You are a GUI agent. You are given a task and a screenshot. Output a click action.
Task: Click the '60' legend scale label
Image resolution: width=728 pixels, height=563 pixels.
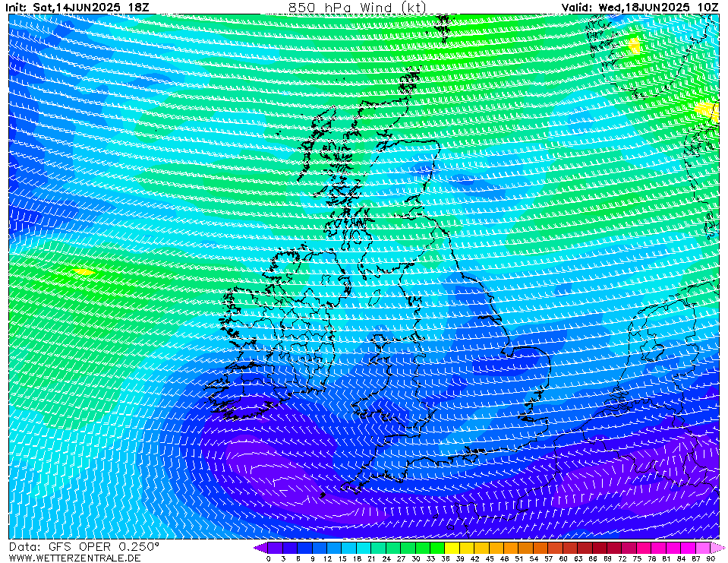point(563,558)
